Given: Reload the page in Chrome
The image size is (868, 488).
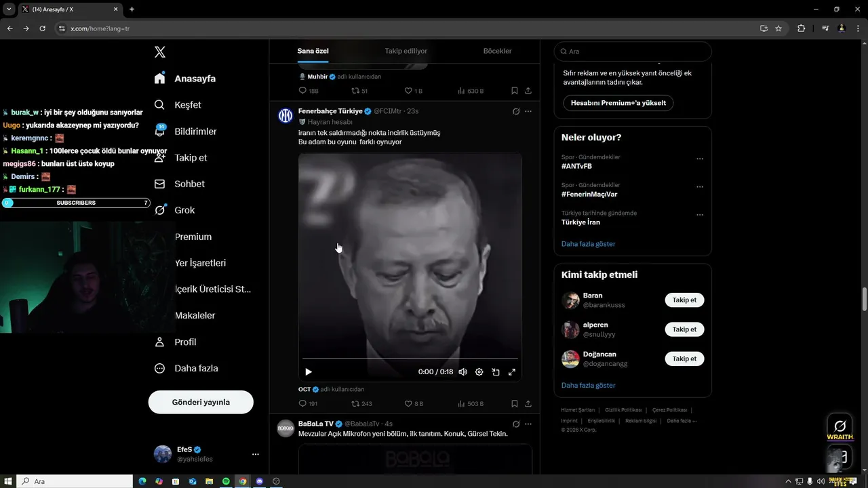Looking at the screenshot, I should (42, 28).
